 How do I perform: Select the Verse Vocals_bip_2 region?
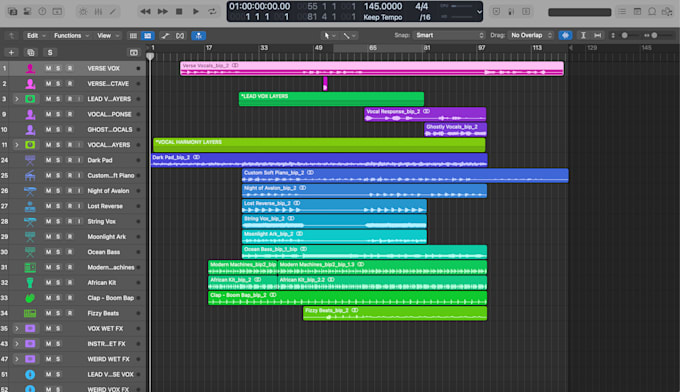click(x=372, y=69)
